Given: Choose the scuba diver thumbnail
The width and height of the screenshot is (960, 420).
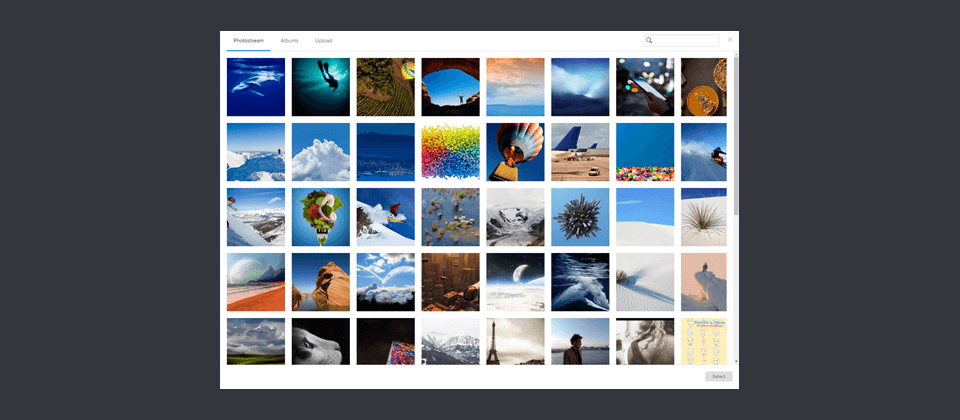Looking at the screenshot, I should click(x=321, y=87).
